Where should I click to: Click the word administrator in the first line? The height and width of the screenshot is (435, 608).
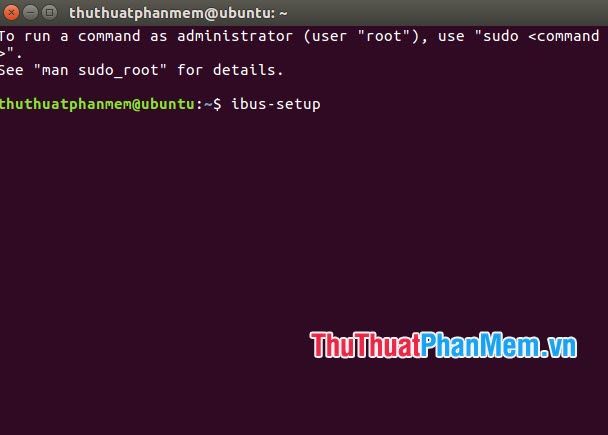tap(235, 36)
